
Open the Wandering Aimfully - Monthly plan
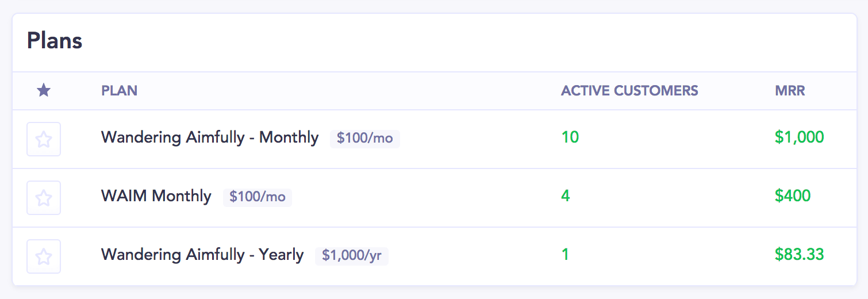(210, 138)
